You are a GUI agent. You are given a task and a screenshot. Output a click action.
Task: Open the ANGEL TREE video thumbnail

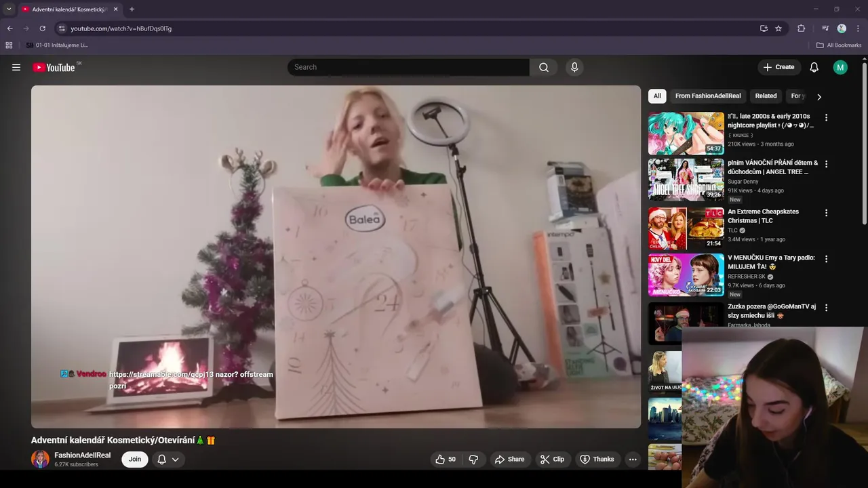coord(686,180)
